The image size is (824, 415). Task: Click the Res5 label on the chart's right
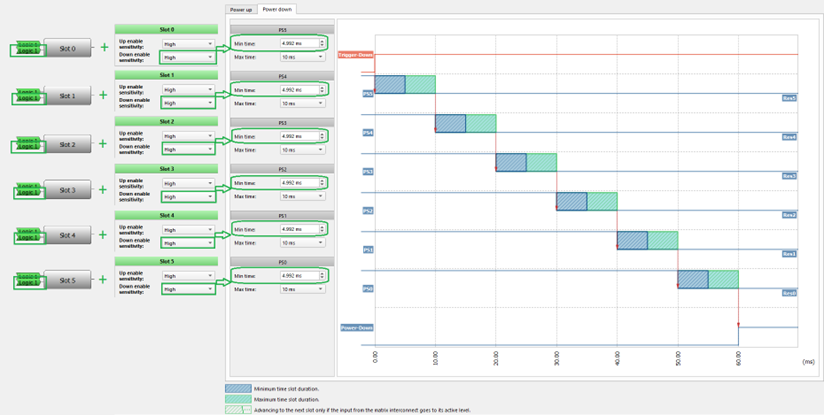(789, 98)
